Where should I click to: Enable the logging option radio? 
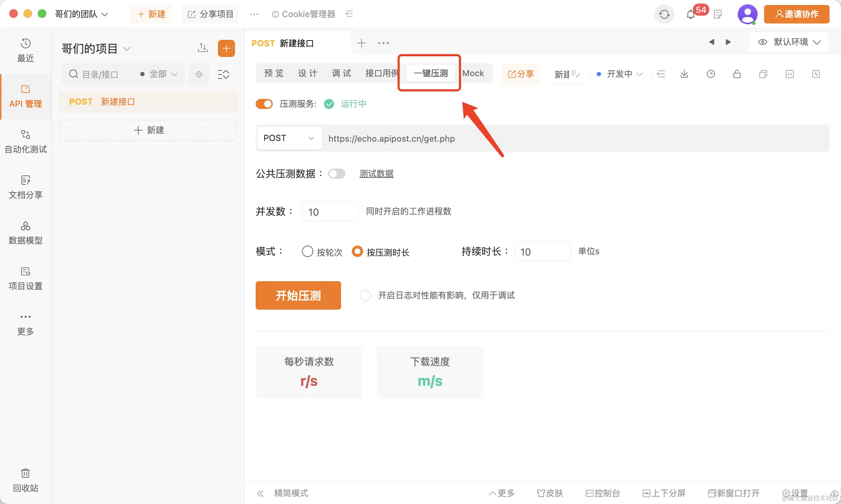pyautogui.click(x=365, y=295)
